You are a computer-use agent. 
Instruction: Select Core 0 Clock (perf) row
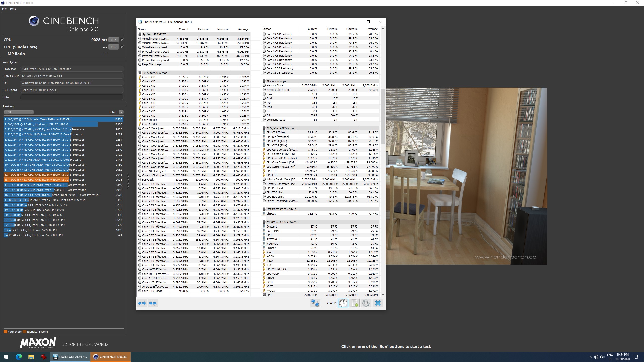(x=194, y=128)
